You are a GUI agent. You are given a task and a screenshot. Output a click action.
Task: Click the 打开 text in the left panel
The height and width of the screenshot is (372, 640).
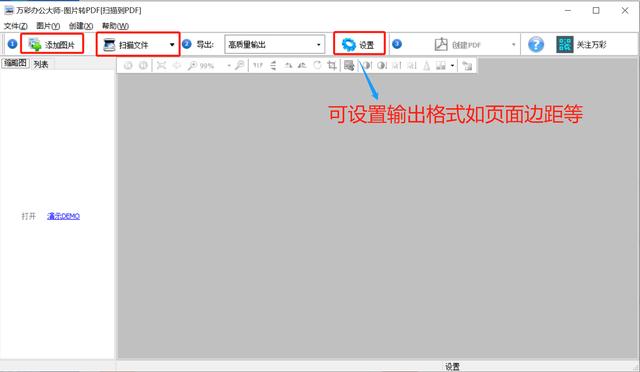[x=29, y=216]
